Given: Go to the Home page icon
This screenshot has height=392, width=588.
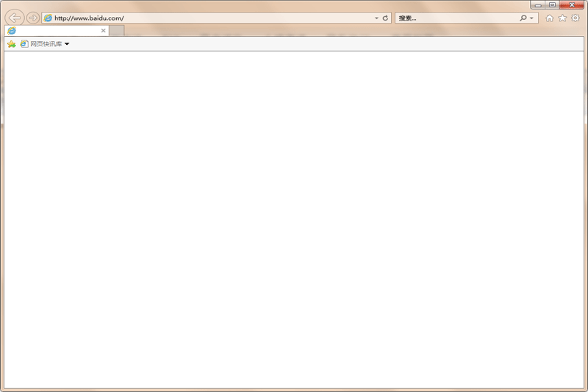Looking at the screenshot, I should [x=550, y=18].
